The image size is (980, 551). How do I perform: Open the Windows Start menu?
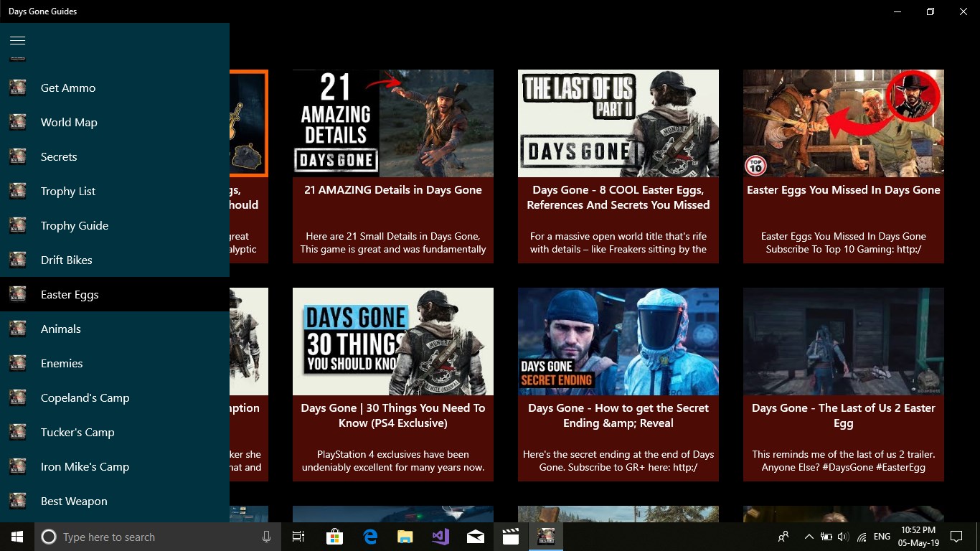17,537
